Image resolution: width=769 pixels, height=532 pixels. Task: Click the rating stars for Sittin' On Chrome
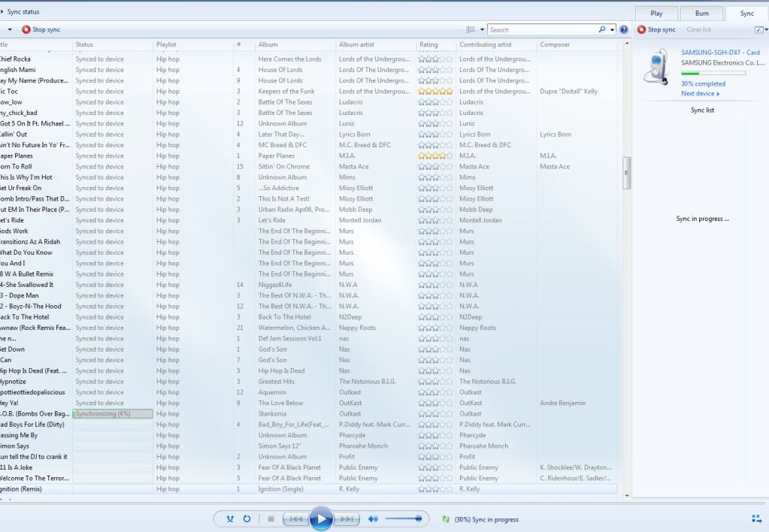pos(435,167)
